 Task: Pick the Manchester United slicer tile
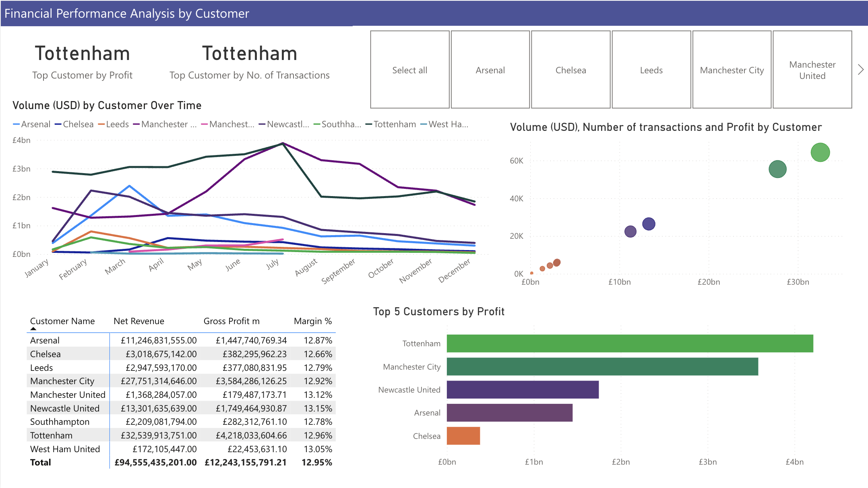(x=812, y=70)
